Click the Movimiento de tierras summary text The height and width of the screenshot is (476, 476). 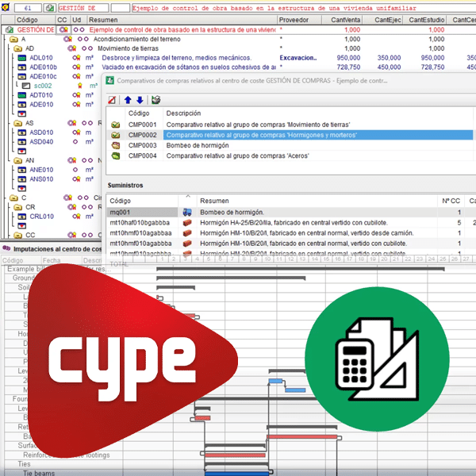coord(128,48)
